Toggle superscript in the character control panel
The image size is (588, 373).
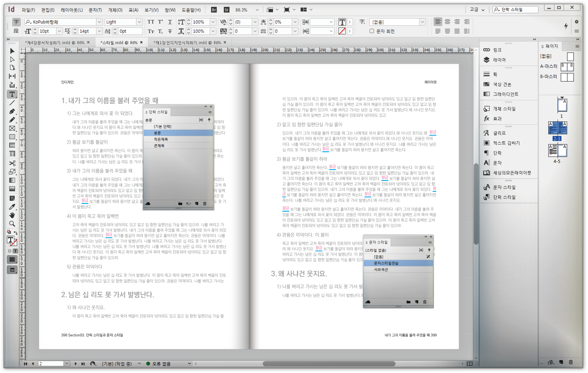tap(160, 22)
